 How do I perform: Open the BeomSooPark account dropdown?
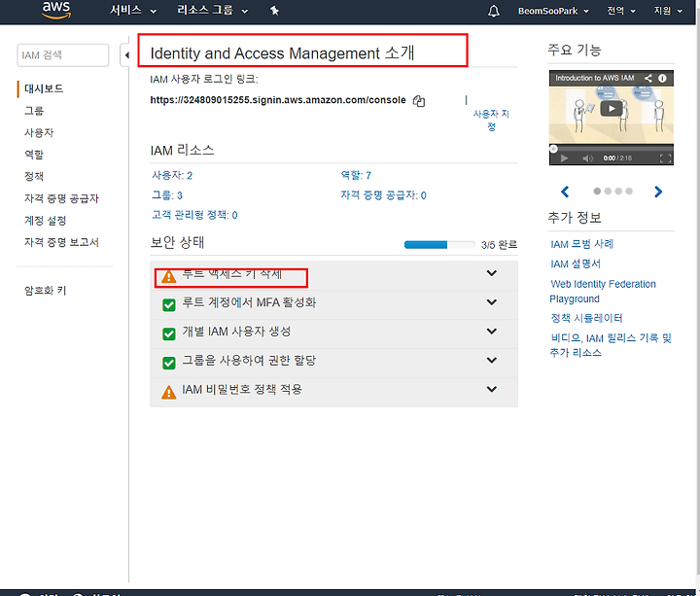(553, 11)
